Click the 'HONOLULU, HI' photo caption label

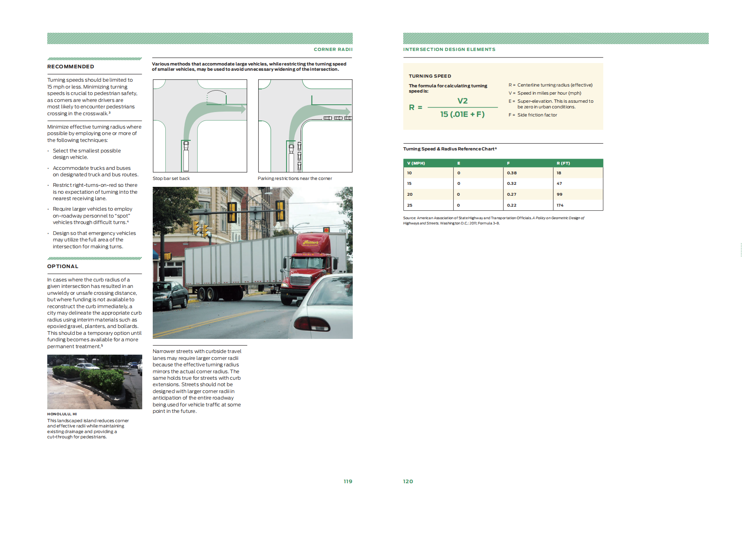(62, 414)
